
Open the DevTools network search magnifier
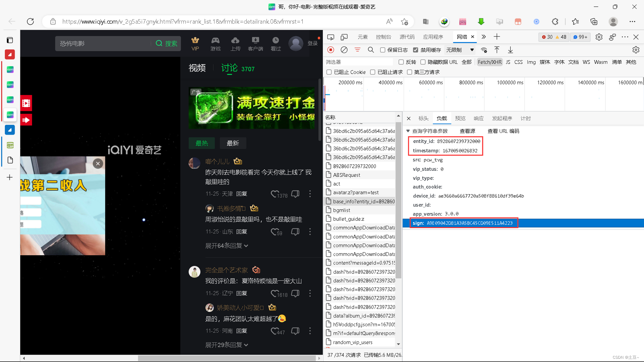point(371,50)
